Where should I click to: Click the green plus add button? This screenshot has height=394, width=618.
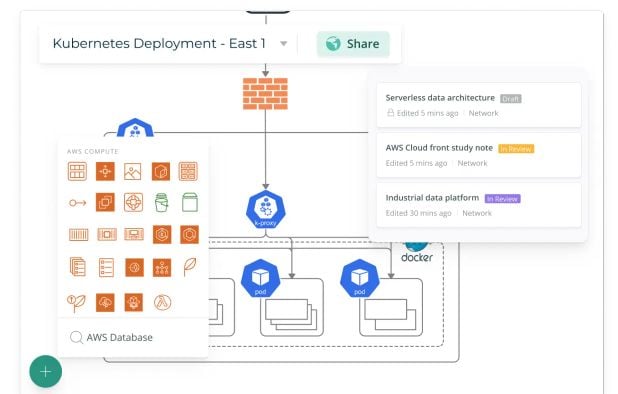pyautogui.click(x=46, y=372)
